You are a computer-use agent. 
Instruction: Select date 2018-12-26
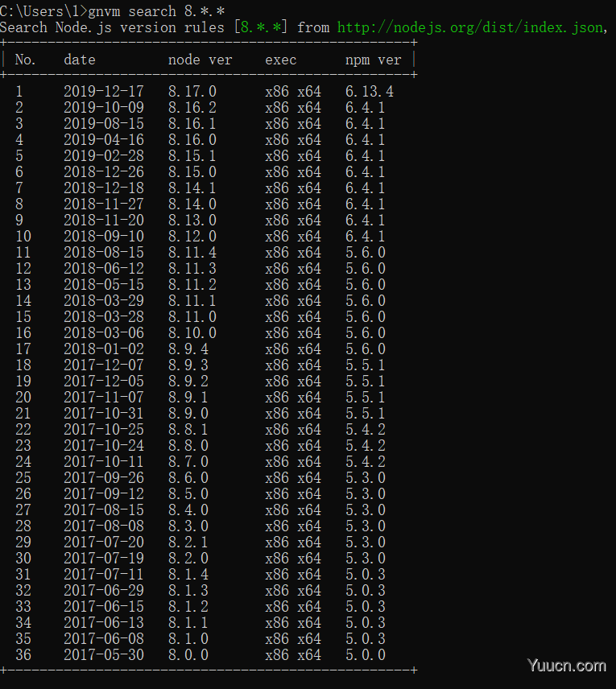(104, 171)
